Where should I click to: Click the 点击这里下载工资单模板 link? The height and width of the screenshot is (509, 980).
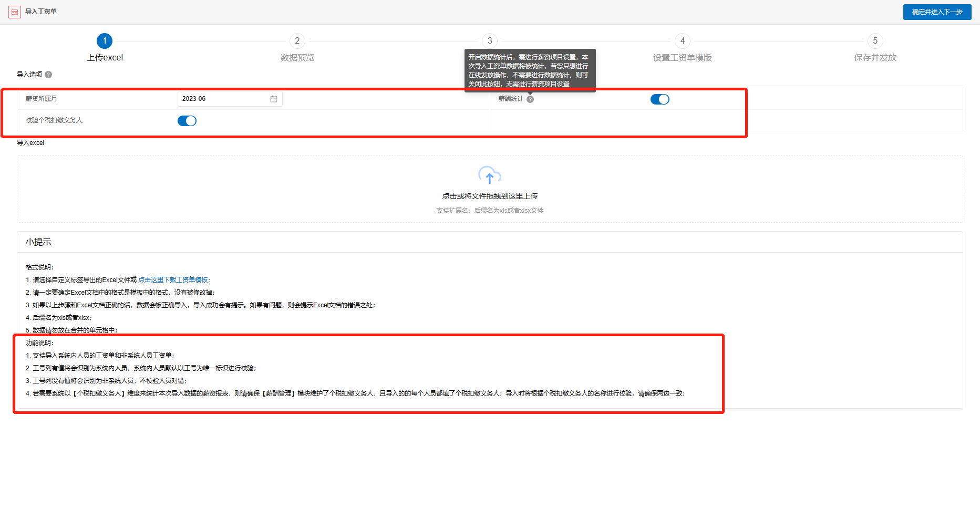click(173, 280)
